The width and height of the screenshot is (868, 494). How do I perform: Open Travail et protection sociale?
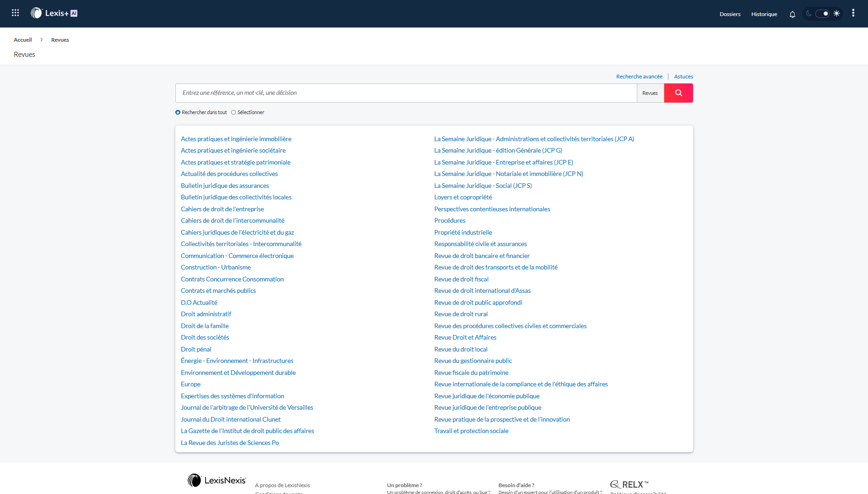(472, 431)
